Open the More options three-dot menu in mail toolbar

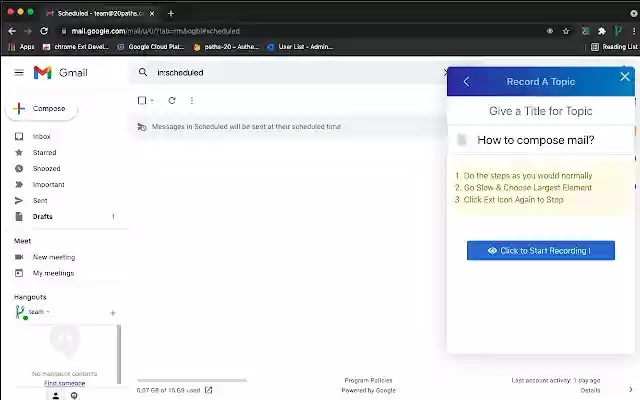click(x=191, y=100)
